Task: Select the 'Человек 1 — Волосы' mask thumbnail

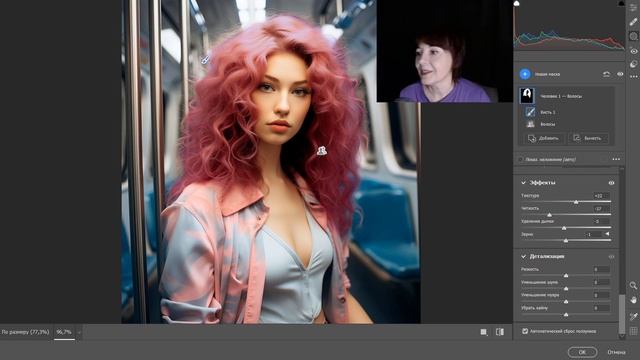Action: click(527, 96)
